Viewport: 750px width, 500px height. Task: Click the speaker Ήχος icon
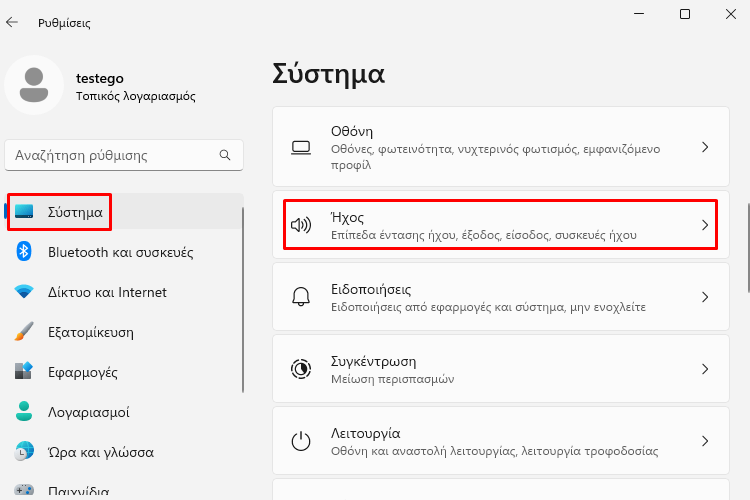pos(301,224)
